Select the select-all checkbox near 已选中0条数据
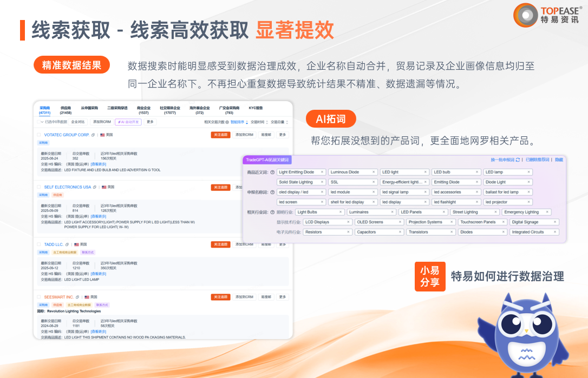Image resolution: width=588 pixels, height=378 pixels. pyautogui.click(x=39, y=122)
